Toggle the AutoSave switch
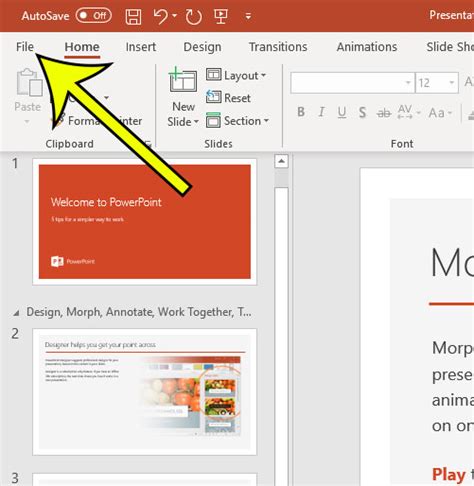 [x=93, y=15]
